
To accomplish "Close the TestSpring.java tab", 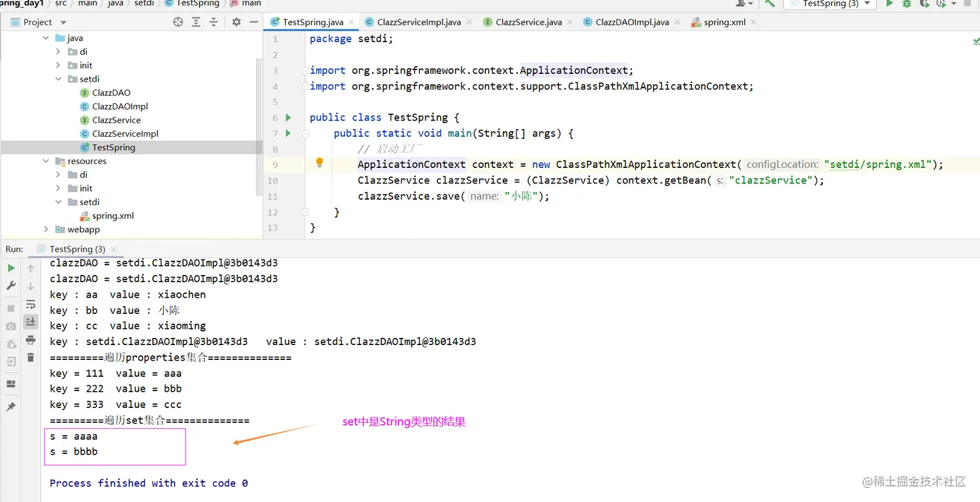I will click(x=352, y=22).
